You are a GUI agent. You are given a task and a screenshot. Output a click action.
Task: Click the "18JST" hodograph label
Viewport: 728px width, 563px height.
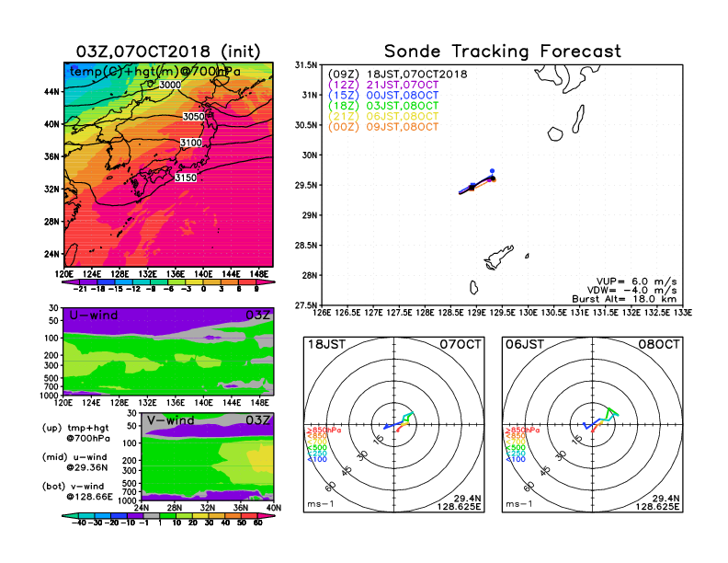pos(327,345)
